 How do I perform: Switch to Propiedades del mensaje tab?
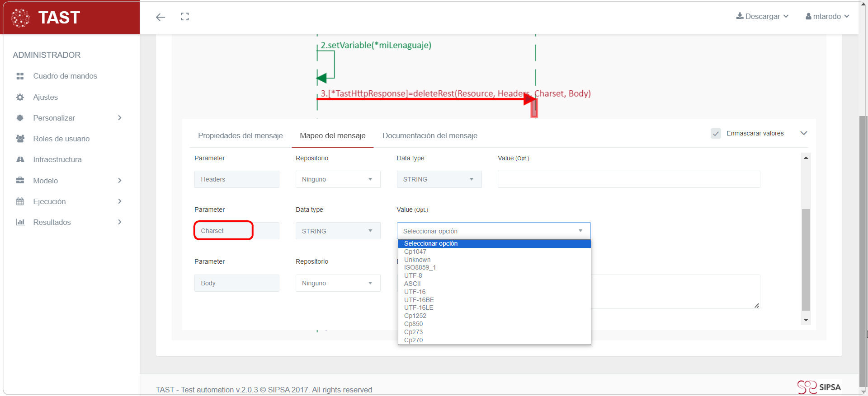240,135
